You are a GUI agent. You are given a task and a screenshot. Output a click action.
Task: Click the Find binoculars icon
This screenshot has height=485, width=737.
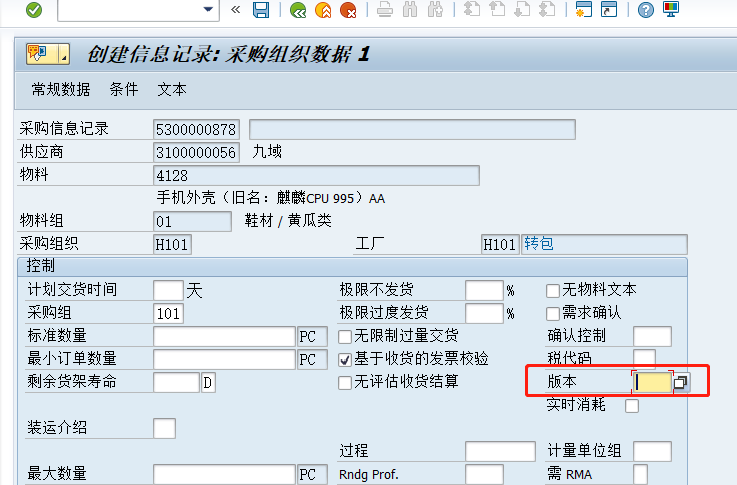click(x=410, y=10)
